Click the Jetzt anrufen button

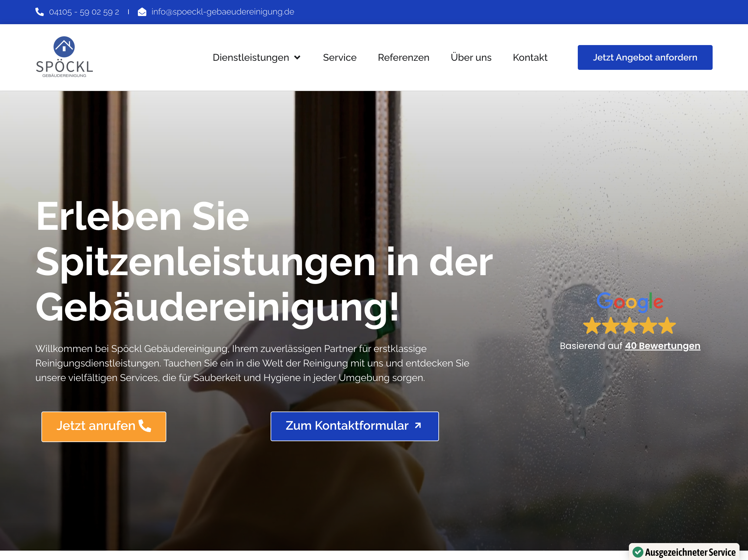tap(103, 426)
